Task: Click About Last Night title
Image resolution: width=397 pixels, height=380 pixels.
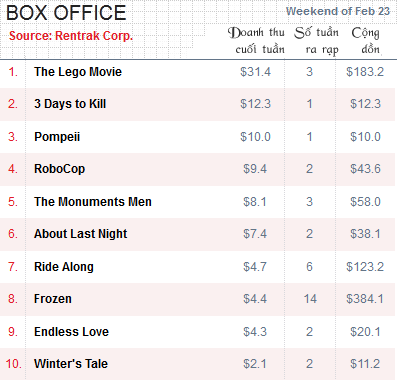Action: [x=80, y=234]
